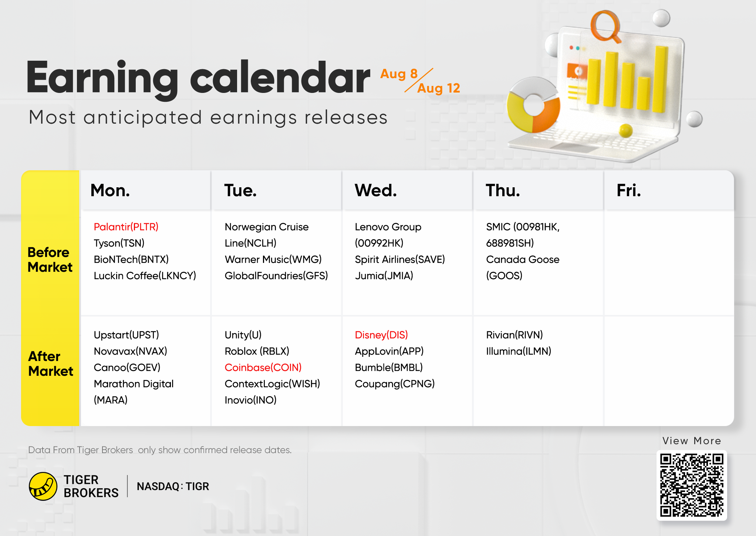Click the orange magnifying glass icon
This screenshot has height=536, width=756.
click(x=606, y=26)
